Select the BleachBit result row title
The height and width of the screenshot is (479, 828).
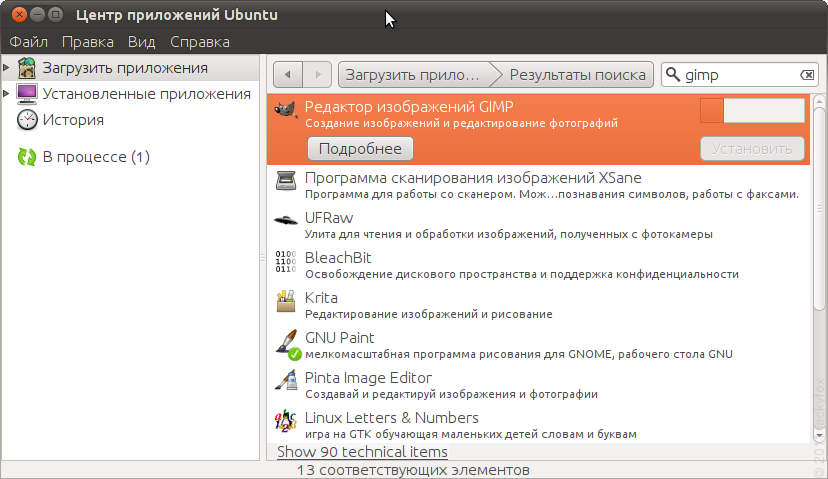338,258
